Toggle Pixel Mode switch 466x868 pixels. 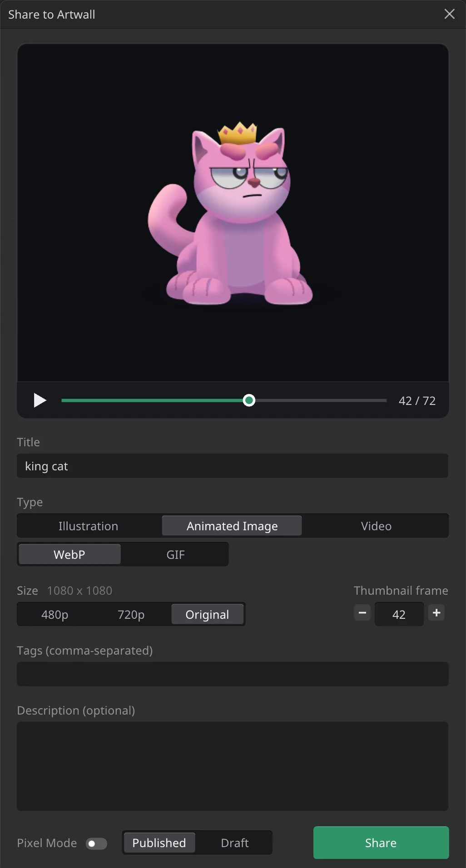[96, 843]
